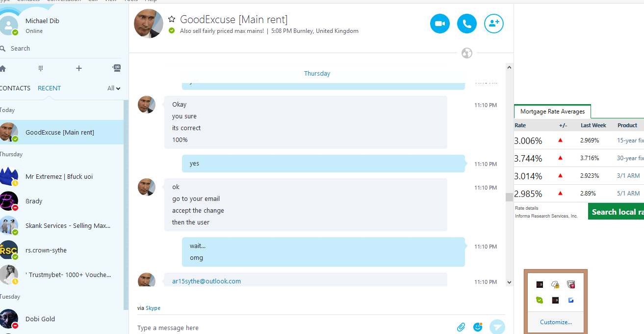
Task: Click Customize in the system tray popup
Action: pos(556,322)
